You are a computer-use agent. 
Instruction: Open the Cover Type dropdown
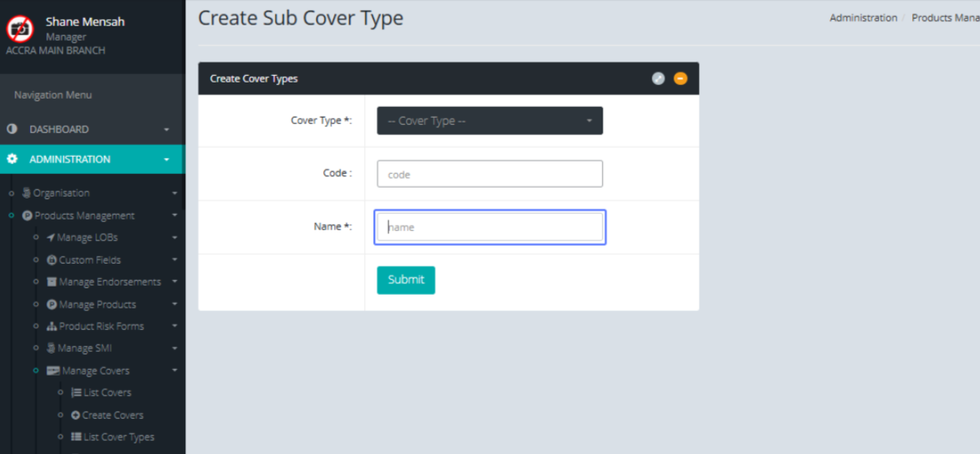click(x=489, y=121)
